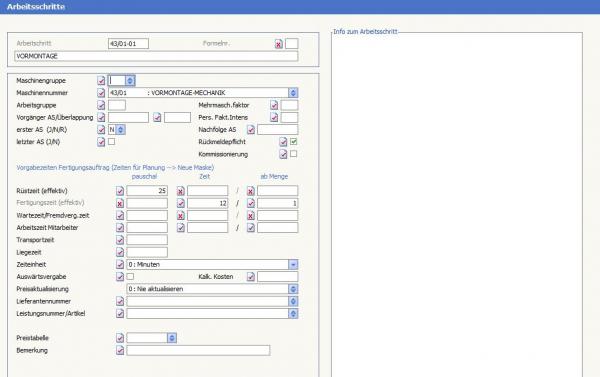
Task: Click the Kalk. Kosten input field
Action: click(x=277, y=277)
